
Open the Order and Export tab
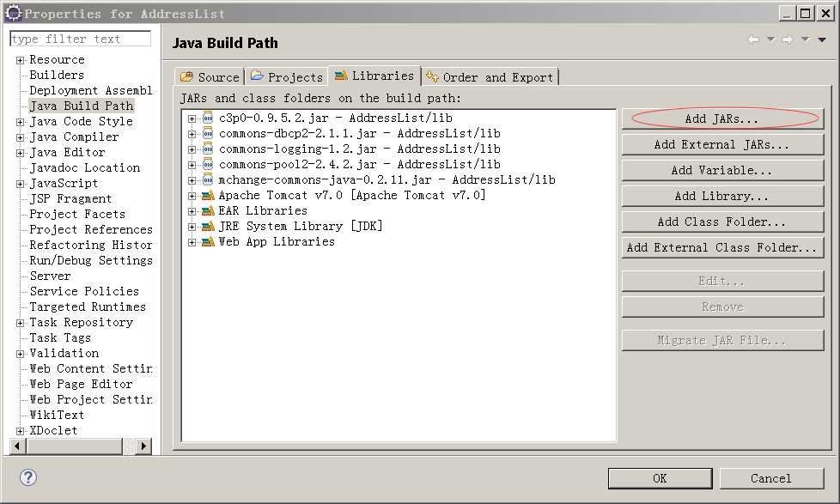point(490,77)
